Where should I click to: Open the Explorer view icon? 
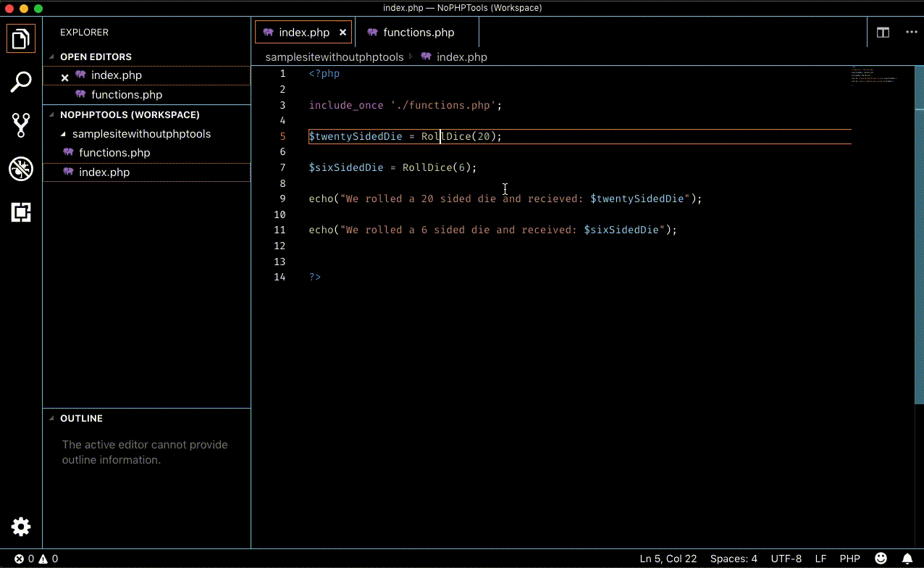click(21, 38)
